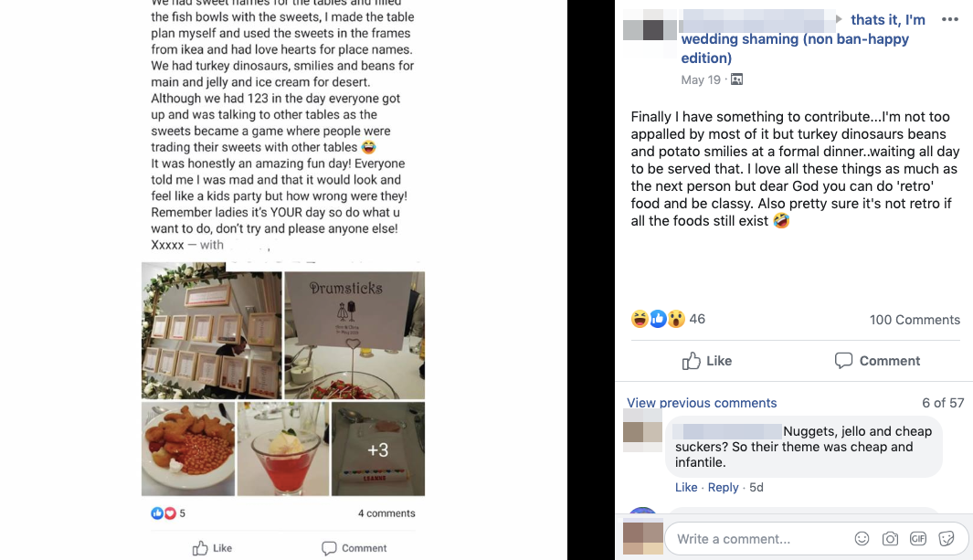This screenshot has width=973, height=560.
Task: Click the group privacy icon beside May 19
Action: [x=736, y=79]
